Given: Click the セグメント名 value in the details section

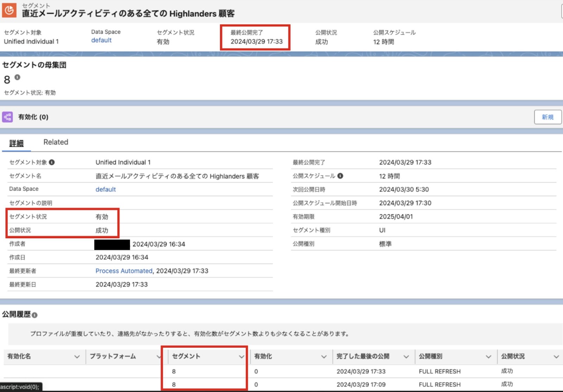Looking at the screenshot, I should (x=177, y=176).
